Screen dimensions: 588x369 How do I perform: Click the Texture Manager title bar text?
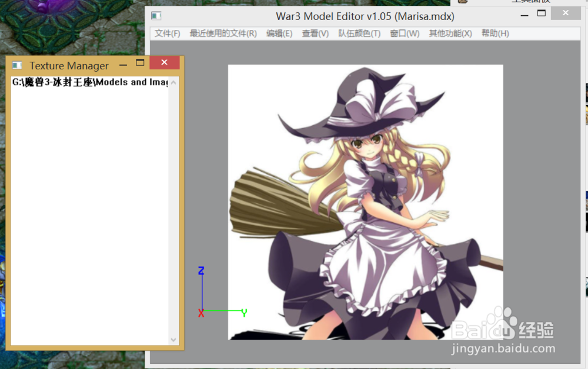click(69, 66)
